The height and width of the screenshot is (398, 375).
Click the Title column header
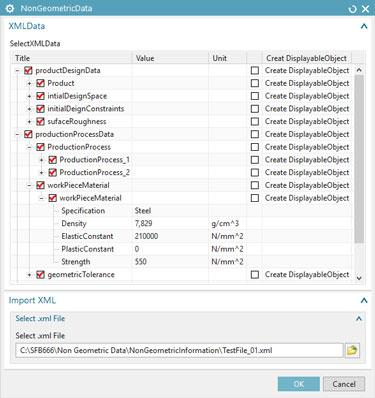click(72, 58)
